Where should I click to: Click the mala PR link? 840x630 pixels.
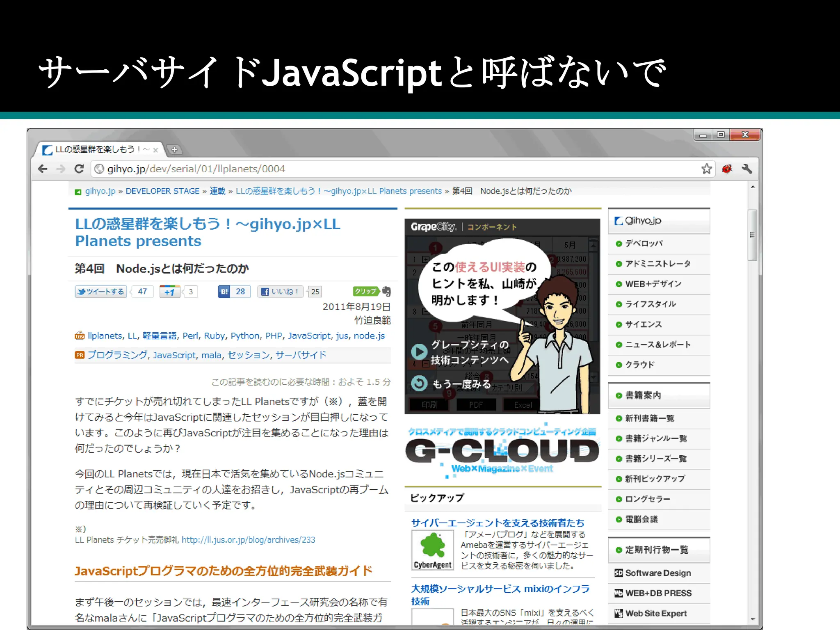pyautogui.click(x=211, y=355)
